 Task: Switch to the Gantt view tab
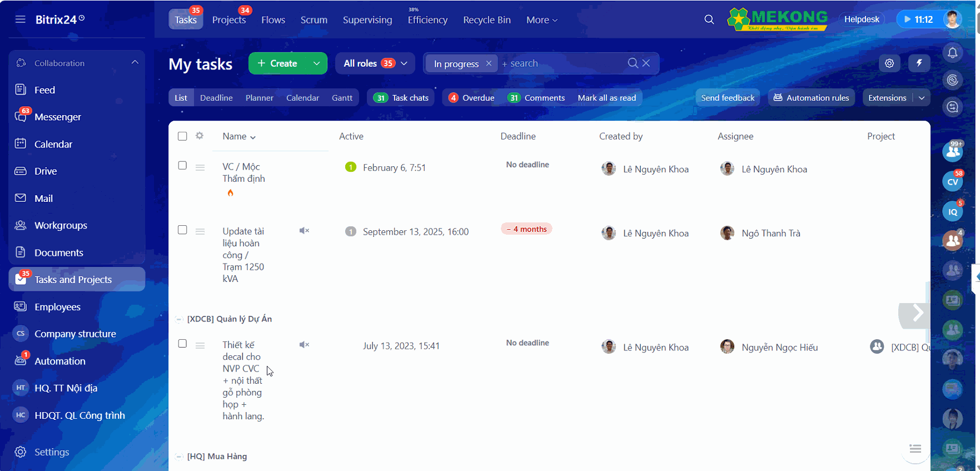pos(342,98)
